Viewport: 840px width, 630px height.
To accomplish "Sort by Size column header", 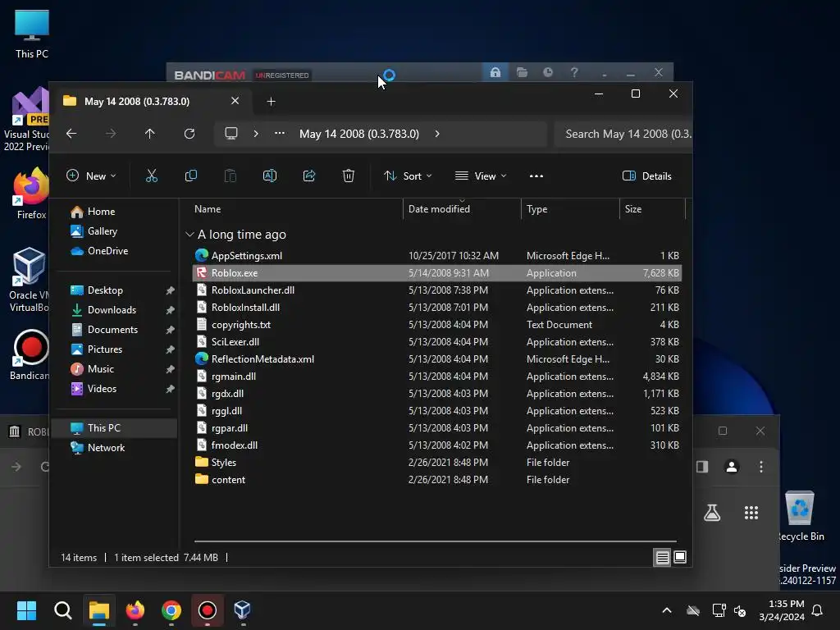I will point(652,209).
